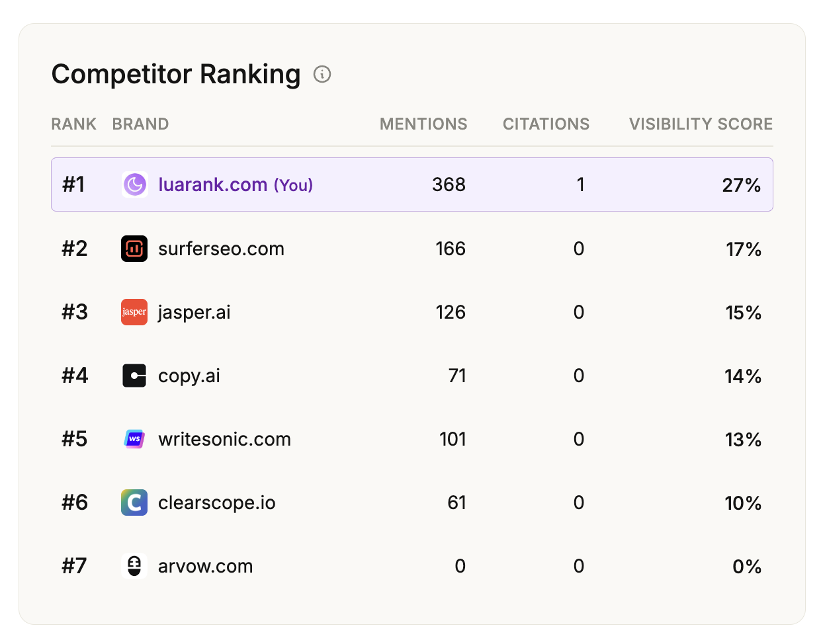Click the arvow.com logo icon
The height and width of the screenshot is (644, 823).
(134, 566)
